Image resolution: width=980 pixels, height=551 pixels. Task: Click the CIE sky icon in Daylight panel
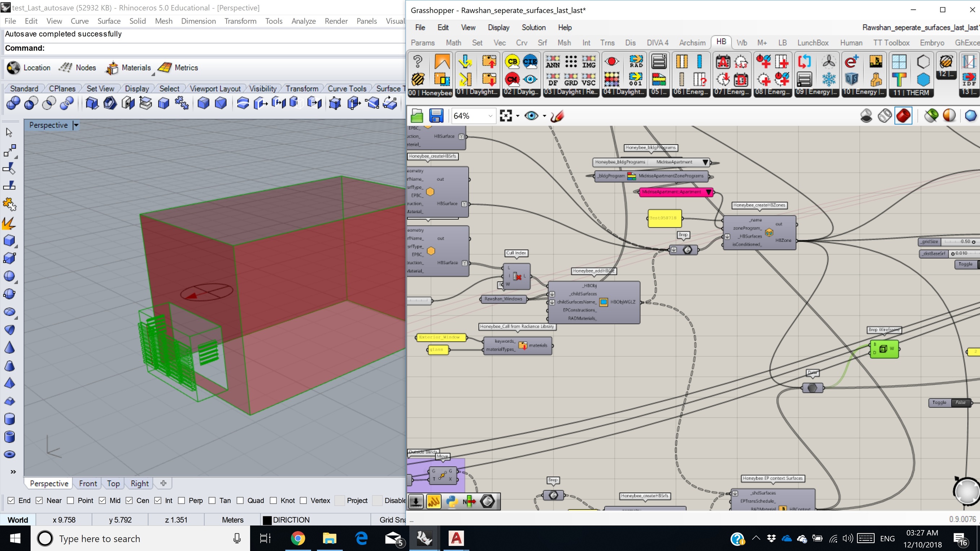(x=530, y=61)
